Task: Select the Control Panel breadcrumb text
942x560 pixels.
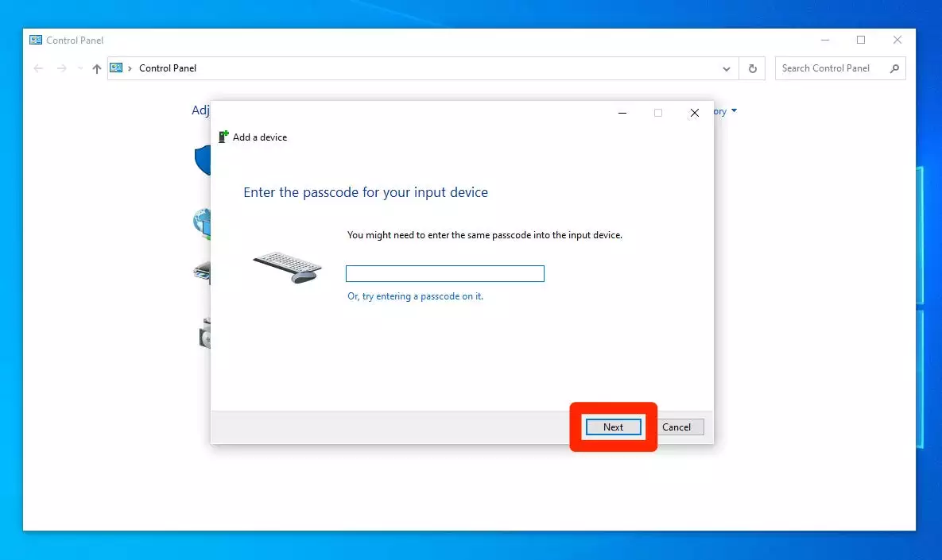Action: tap(168, 68)
